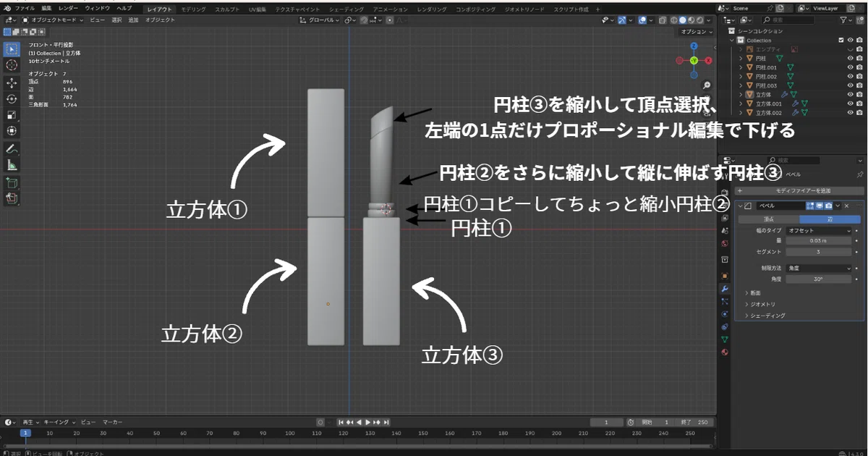This screenshot has width=868, height=456.
Task: Switch to the モデリング workspace tab
Action: [x=193, y=9]
